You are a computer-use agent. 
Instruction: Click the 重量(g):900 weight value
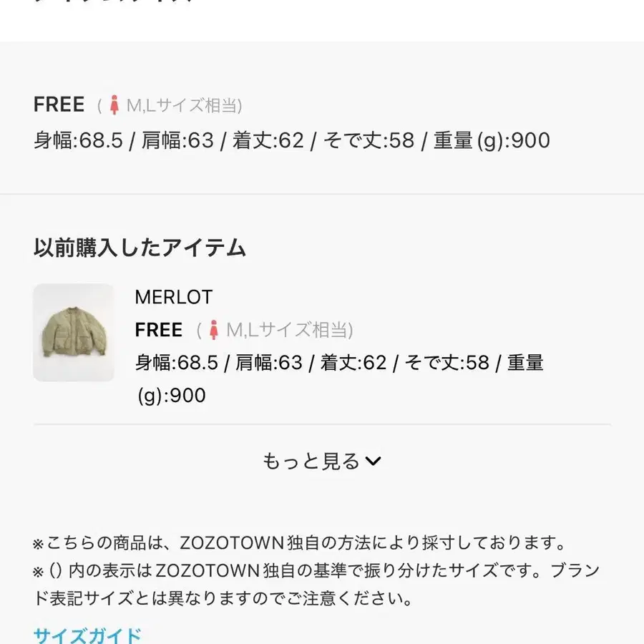point(492,142)
